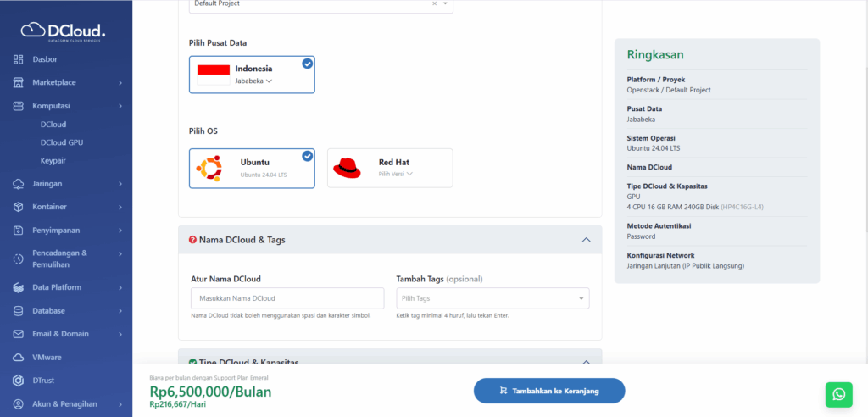This screenshot has width=868, height=417.
Task: Click the Database icon in sidebar
Action: point(19,311)
